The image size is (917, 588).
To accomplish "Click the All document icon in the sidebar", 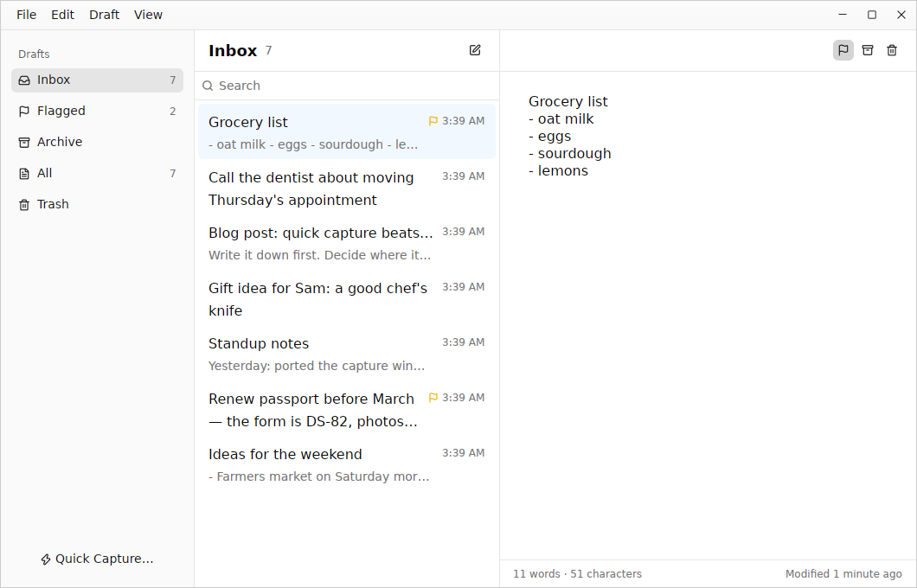I will point(24,174).
